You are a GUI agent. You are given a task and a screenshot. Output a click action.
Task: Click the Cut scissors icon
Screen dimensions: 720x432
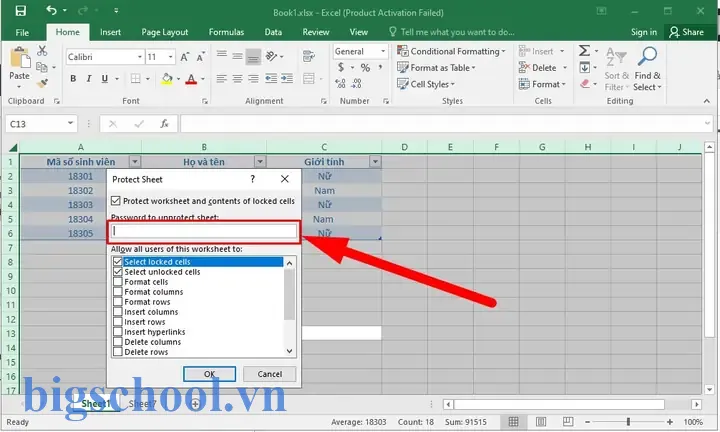pyautogui.click(x=42, y=50)
